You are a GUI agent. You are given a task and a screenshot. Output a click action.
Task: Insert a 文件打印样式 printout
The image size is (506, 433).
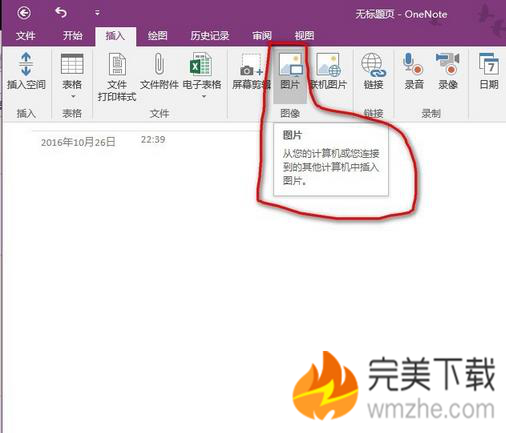point(117,77)
